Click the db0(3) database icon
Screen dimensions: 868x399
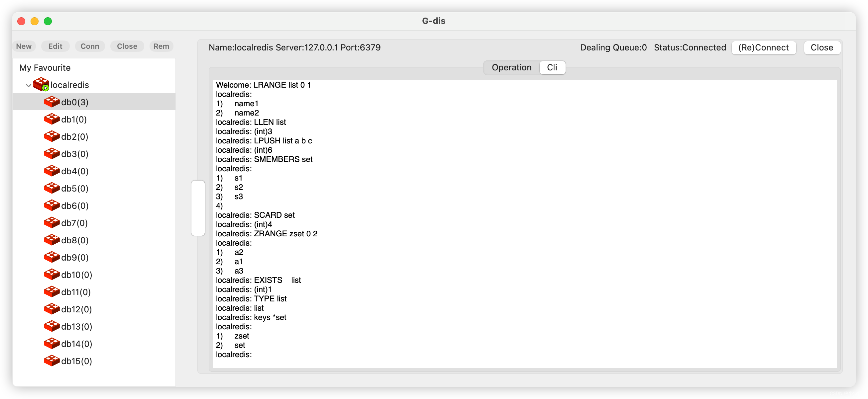point(51,102)
